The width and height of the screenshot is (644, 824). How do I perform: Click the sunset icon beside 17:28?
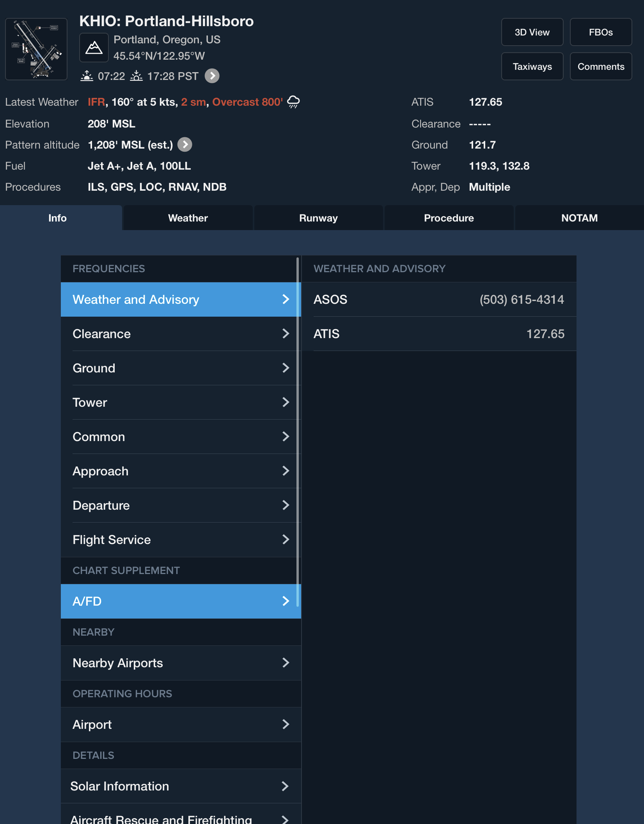coord(136,76)
